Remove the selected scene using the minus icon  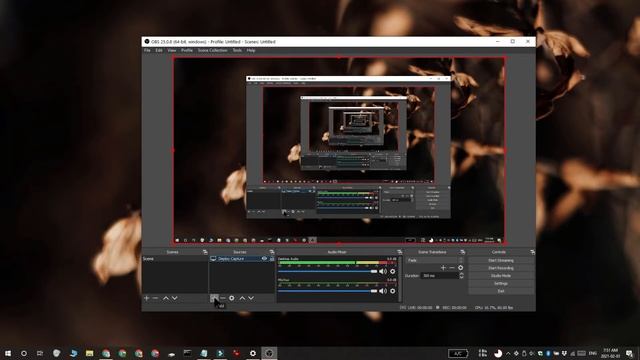pos(155,298)
